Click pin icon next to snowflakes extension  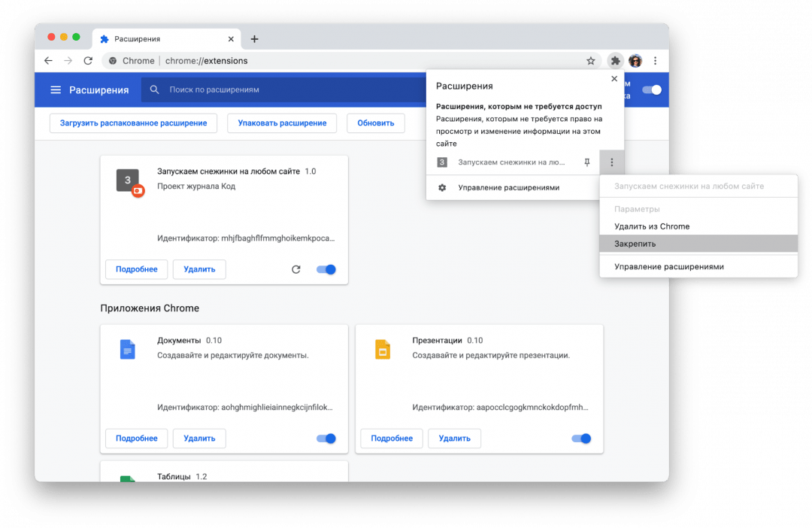point(587,162)
